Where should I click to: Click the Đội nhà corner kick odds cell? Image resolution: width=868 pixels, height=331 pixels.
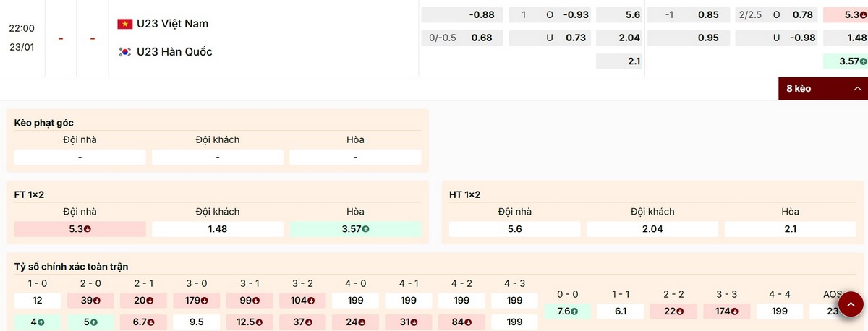coord(80,157)
